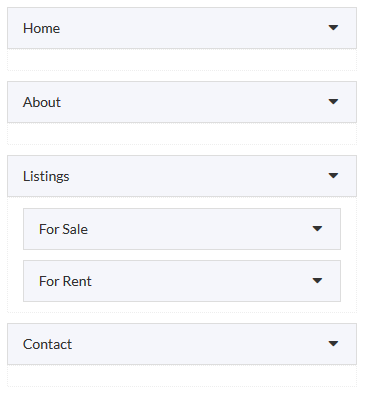Image resolution: width=366 pixels, height=395 pixels.
Task: Click the Home menu item title
Action: coord(41,28)
